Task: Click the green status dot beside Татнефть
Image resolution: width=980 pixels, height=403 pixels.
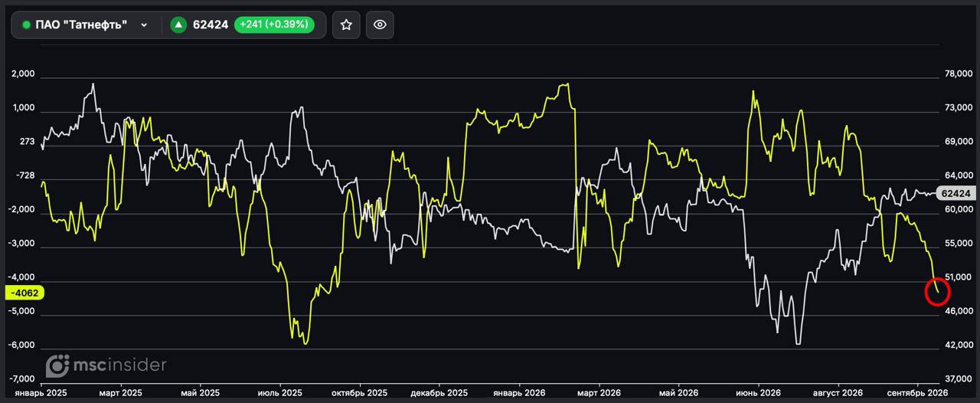Action: coord(26,25)
